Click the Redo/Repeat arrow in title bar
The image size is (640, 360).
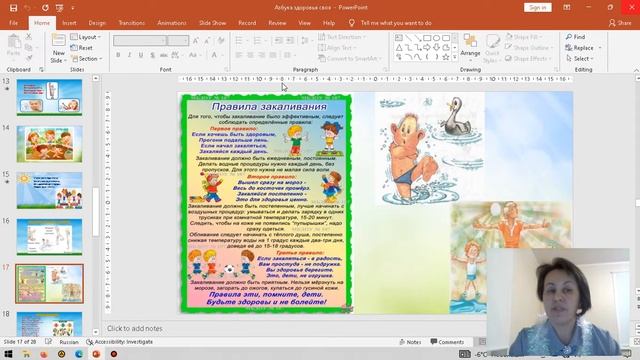tap(45, 8)
